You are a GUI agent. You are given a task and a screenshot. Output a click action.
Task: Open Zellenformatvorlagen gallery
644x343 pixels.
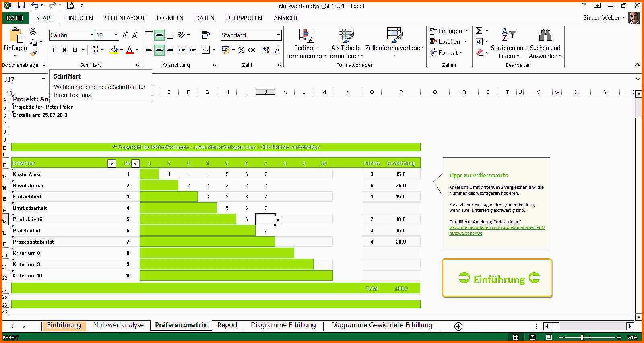[394, 43]
